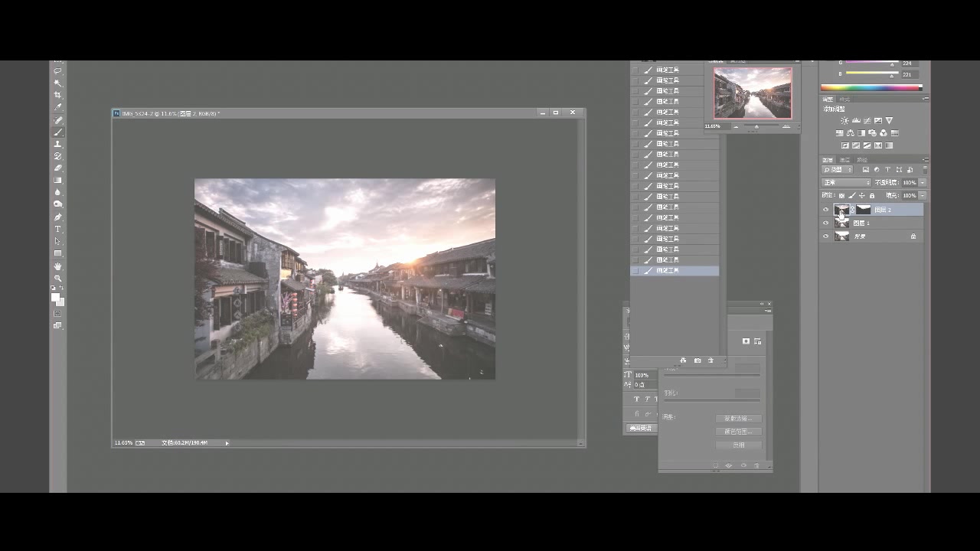Select the Eraser tool
This screenshot has width=980, height=551.
point(57,168)
